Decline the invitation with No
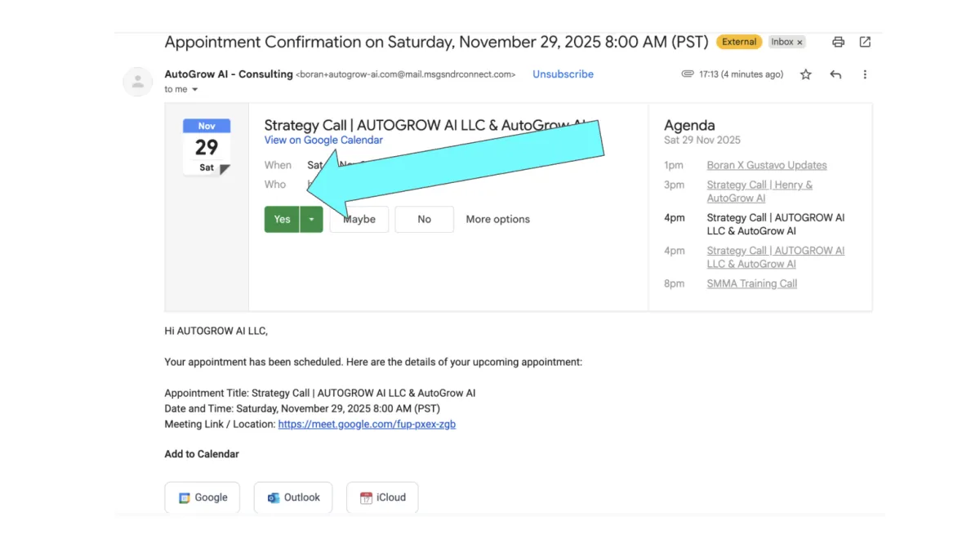Viewport: 980px width, 544px height. (x=424, y=219)
